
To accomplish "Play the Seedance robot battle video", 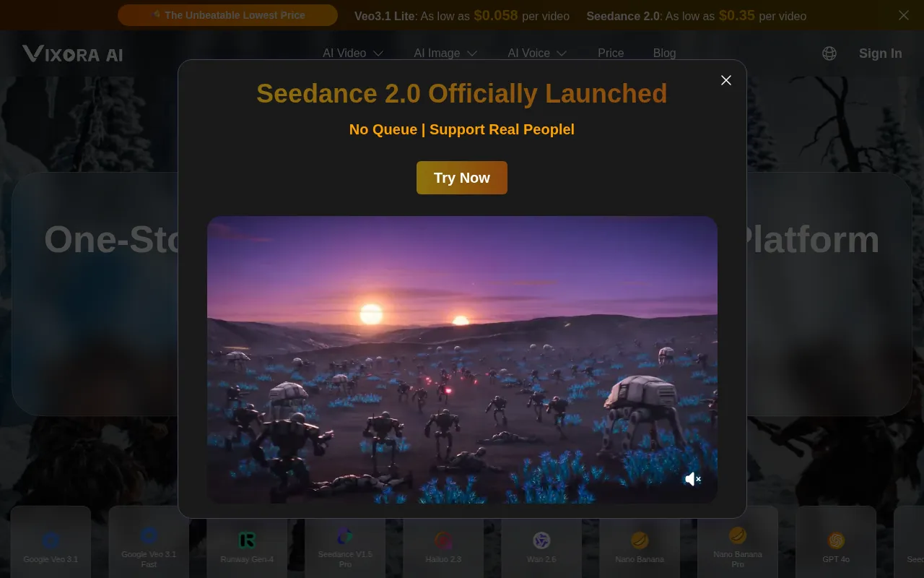I will [x=462, y=359].
